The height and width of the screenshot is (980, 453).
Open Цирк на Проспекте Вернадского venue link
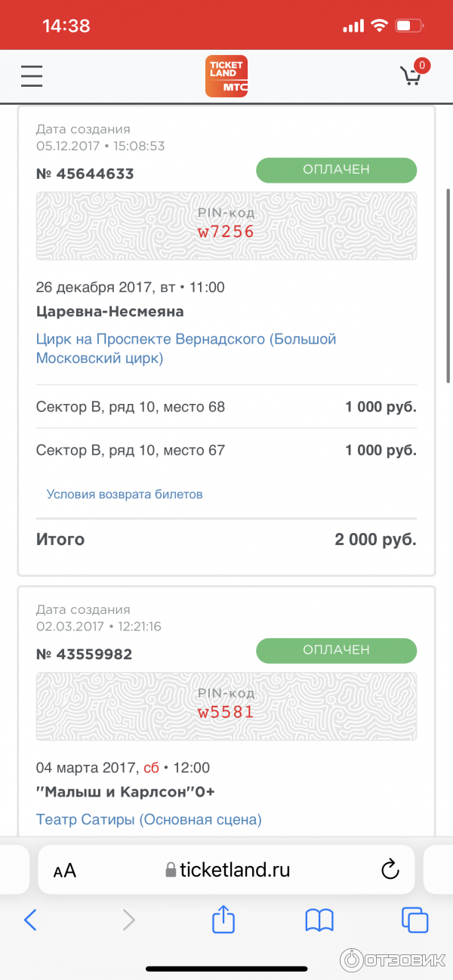[186, 348]
